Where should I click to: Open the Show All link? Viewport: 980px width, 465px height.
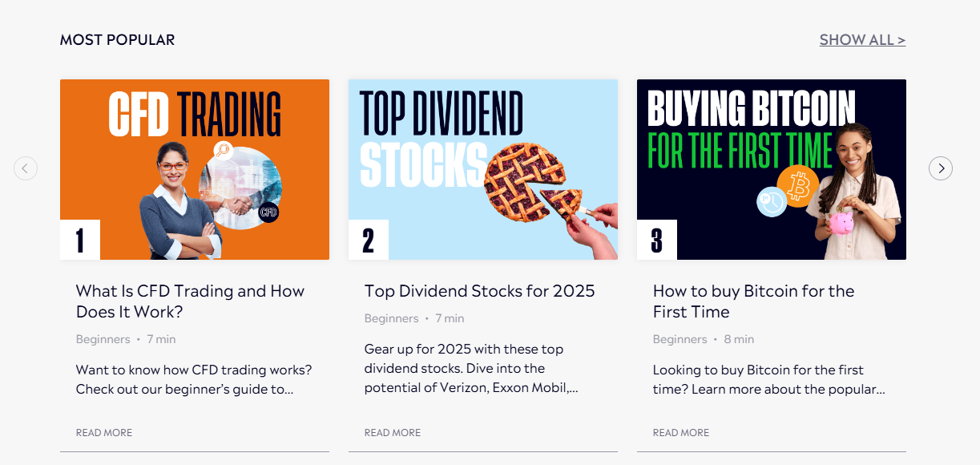coord(862,40)
